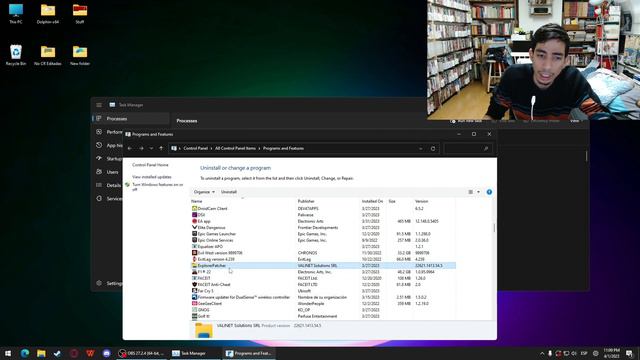Select FACEIT Anti-Cheat program row

[x=323, y=284]
